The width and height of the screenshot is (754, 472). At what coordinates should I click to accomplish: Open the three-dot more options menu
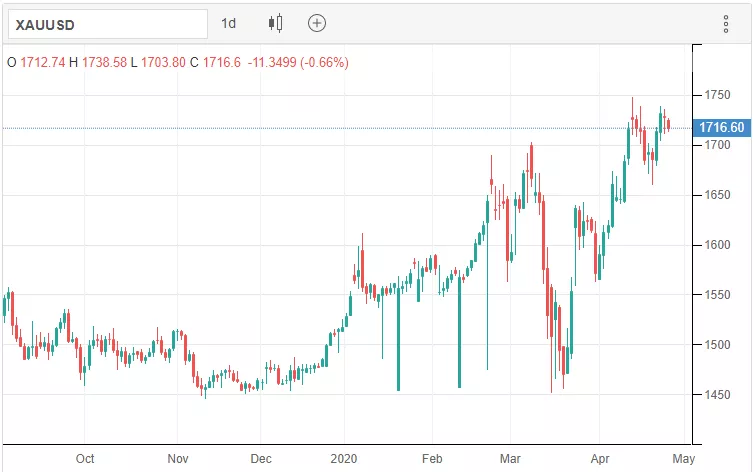click(727, 23)
